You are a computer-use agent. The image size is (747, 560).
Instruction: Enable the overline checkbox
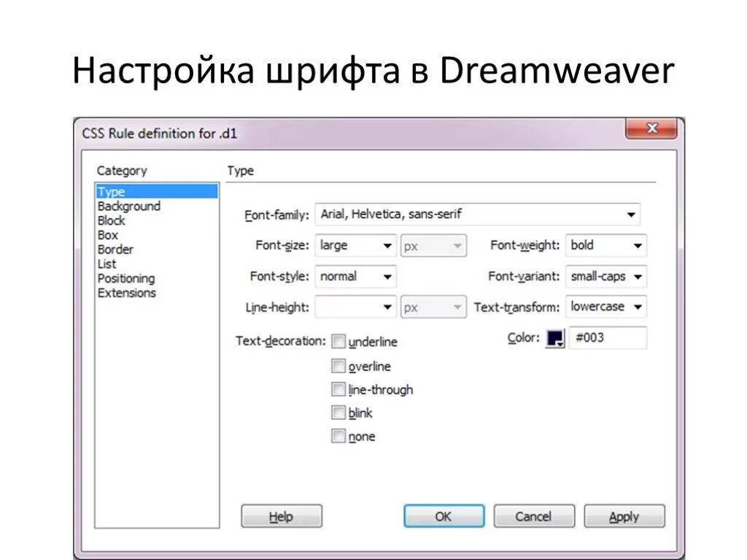pos(338,366)
